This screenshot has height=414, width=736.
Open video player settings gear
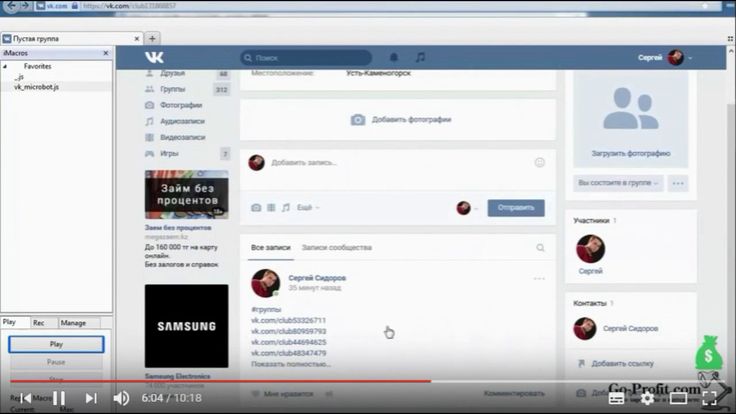click(x=647, y=399)
